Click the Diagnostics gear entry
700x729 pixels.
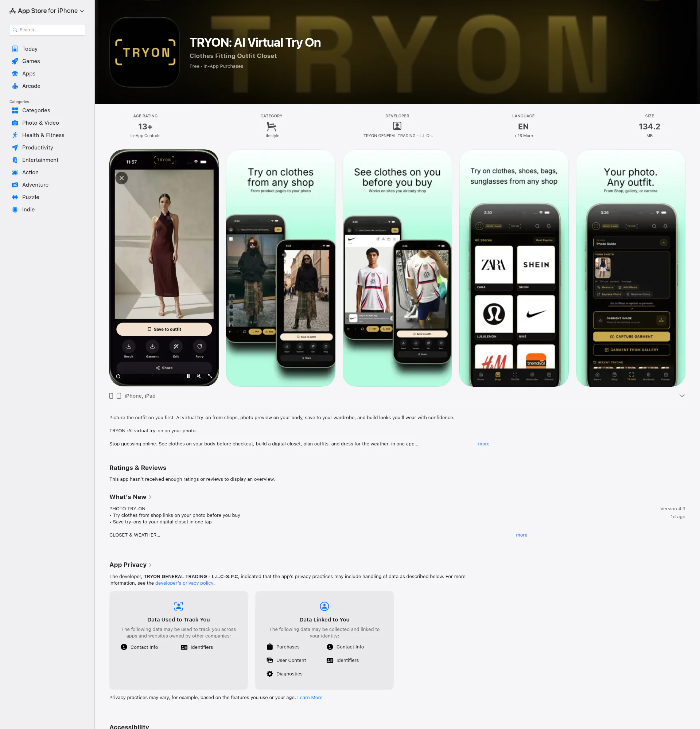284,674
